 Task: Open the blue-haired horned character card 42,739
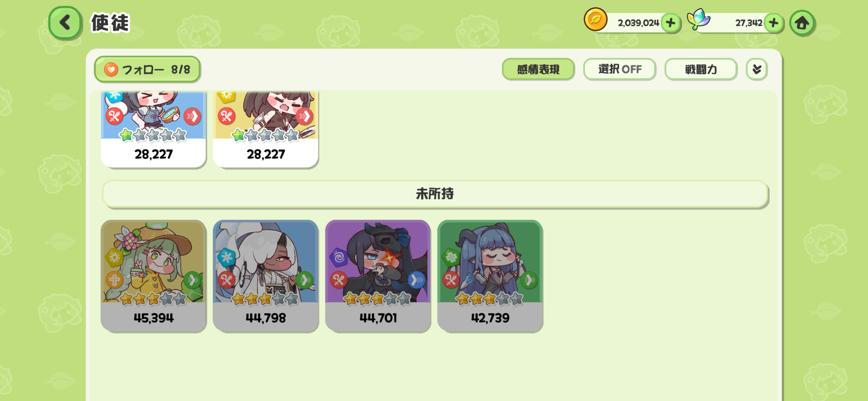click(490, 276)
